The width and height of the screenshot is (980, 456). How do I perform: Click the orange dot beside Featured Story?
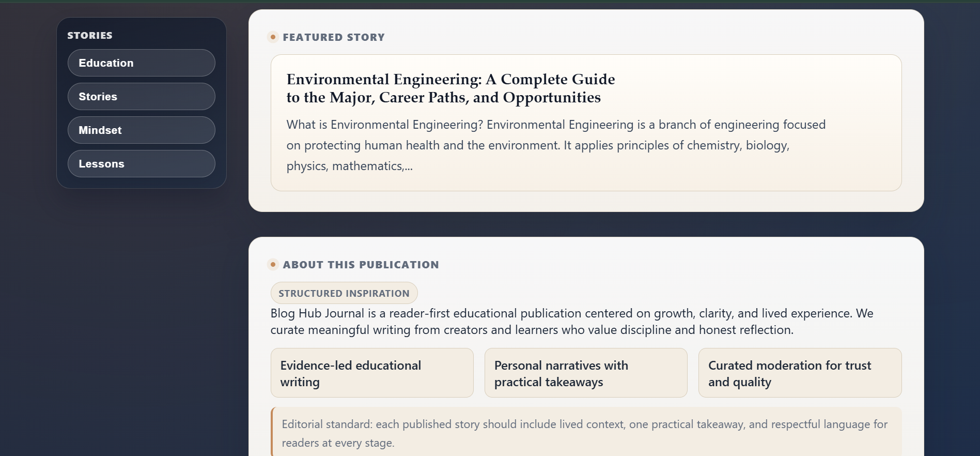coord(273,37)
